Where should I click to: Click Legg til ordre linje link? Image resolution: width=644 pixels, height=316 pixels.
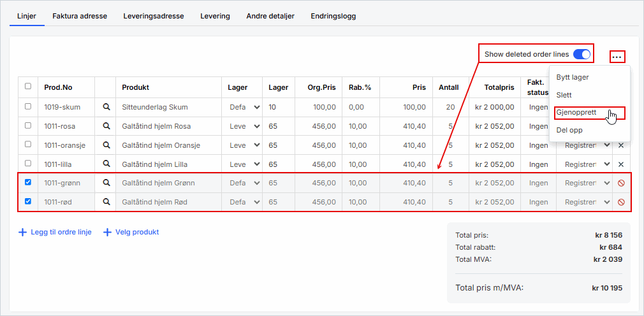pyautogui.click(x=55, y=232)
